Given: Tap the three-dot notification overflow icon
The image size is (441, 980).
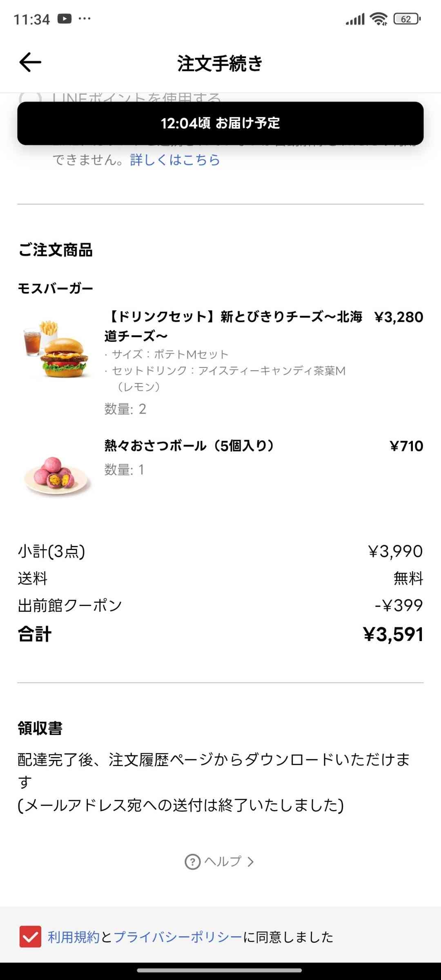Looking at the screenshot, I should (x=85, y=19).
